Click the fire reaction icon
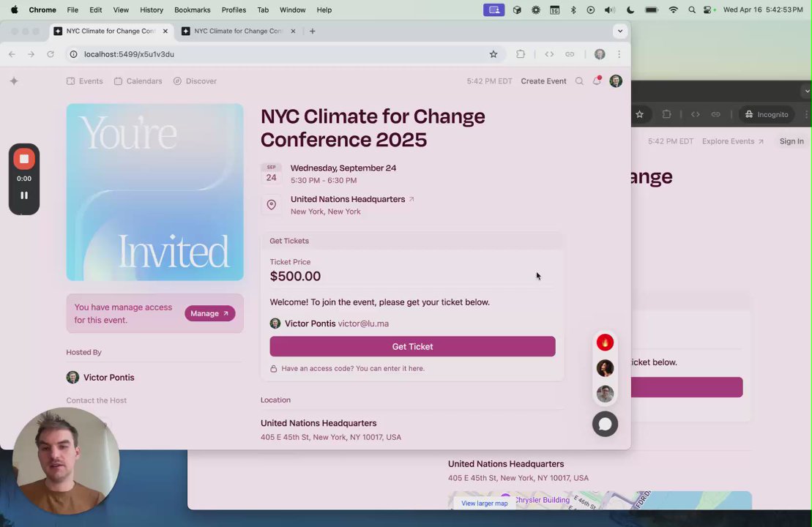 tap(605, 343)
